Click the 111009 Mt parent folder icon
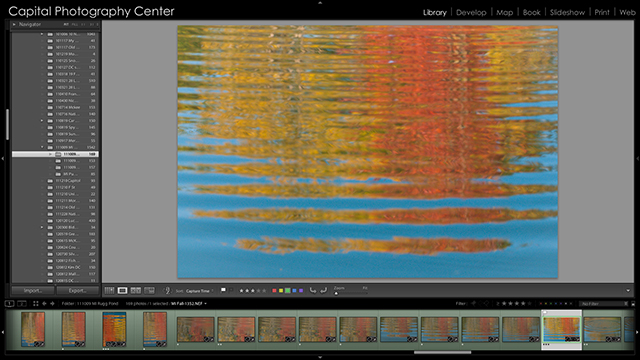This screenshot has height=360, width=640. [50, 147]
